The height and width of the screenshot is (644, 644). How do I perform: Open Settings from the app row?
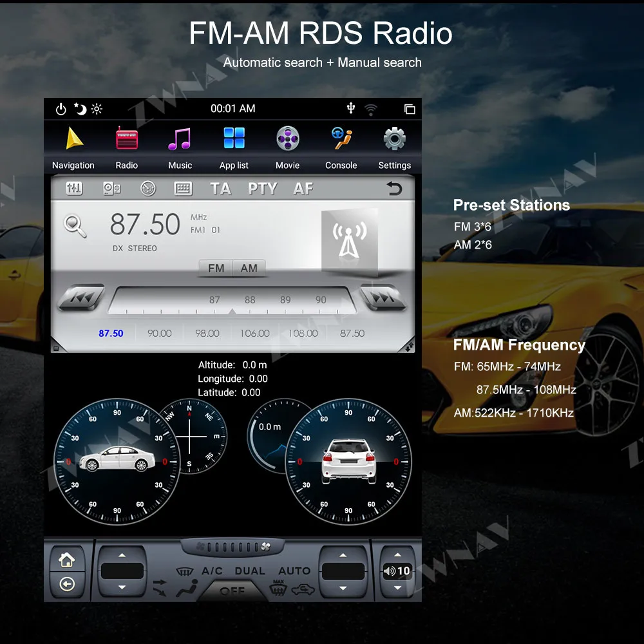click(x=394, y=138)
